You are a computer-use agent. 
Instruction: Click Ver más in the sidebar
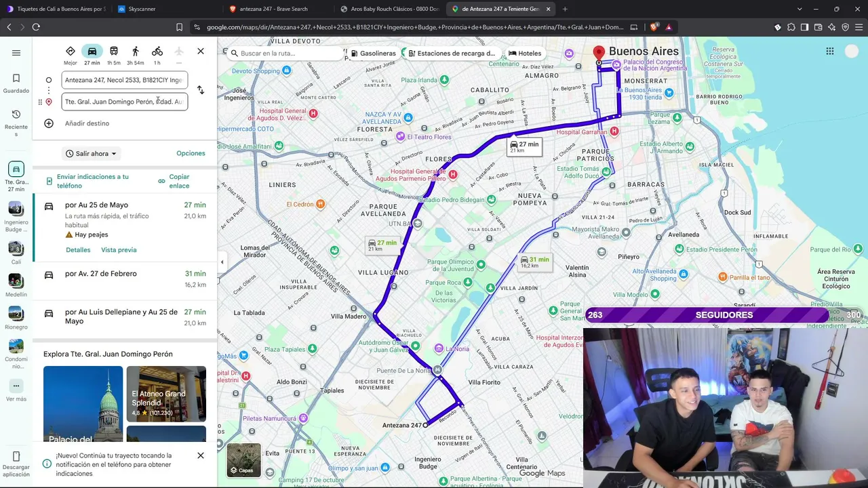[x=16, y=391]
